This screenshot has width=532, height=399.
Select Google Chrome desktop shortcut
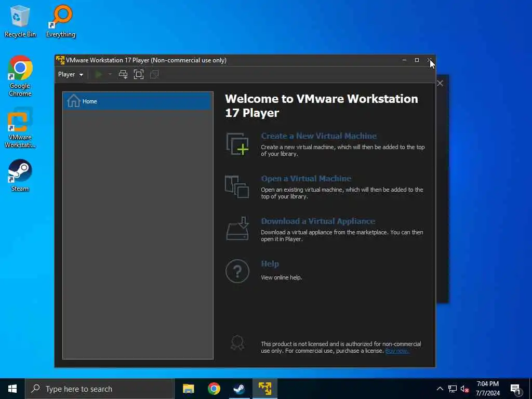click(x=20, y=76)
